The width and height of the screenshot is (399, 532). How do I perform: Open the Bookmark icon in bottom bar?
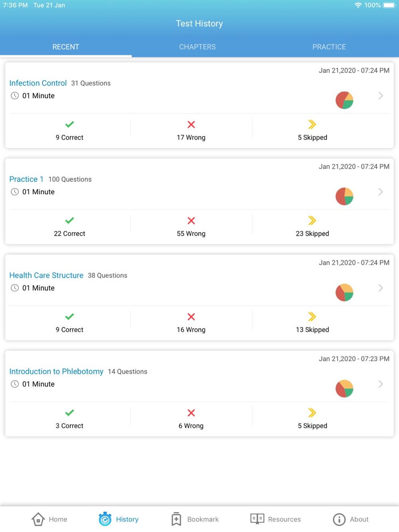[x=176, y=519]
